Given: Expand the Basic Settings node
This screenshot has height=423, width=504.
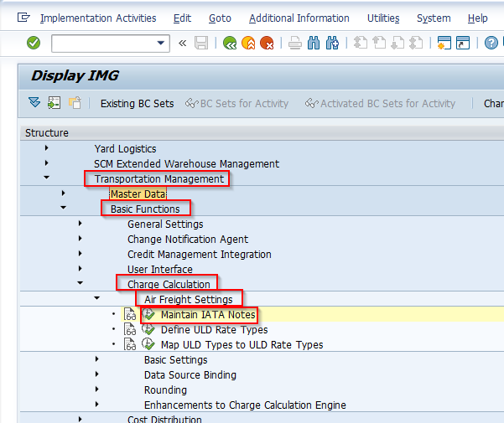Looking at the screenshot, I should (96, 359).
